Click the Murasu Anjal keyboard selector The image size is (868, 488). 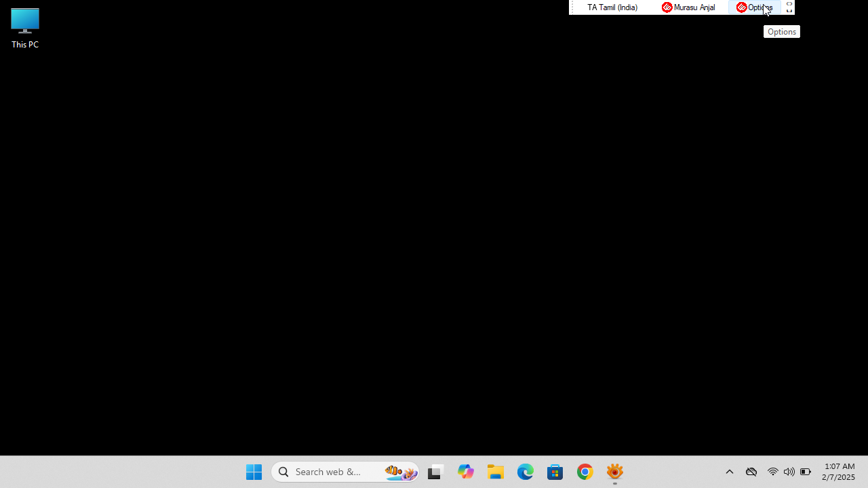pyautogui.click(x=688, y=7)
